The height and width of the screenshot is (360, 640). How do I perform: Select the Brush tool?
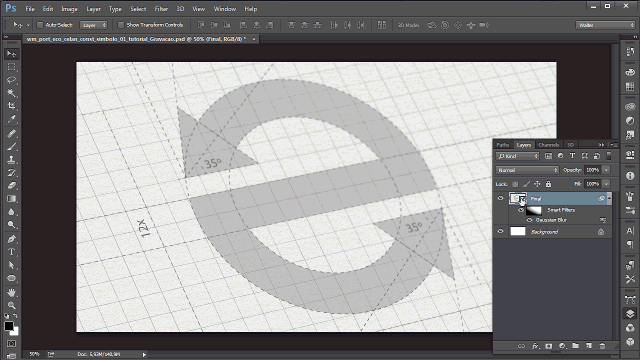(11, 147)
